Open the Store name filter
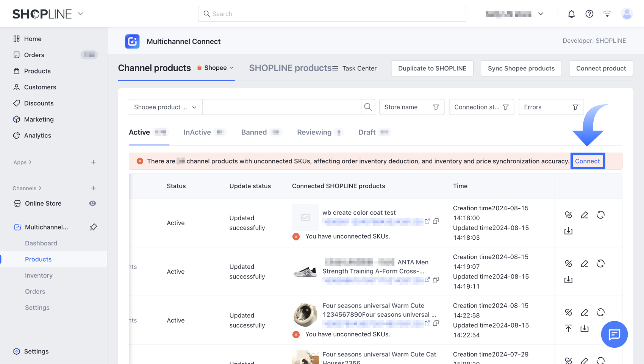644x364 pixels. tap(411, 107)
